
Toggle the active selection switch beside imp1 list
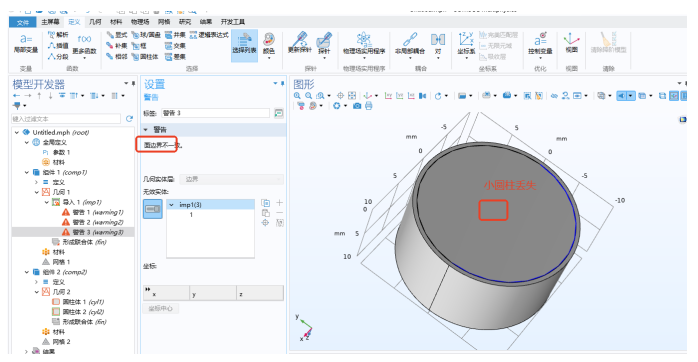pos(153,209)
